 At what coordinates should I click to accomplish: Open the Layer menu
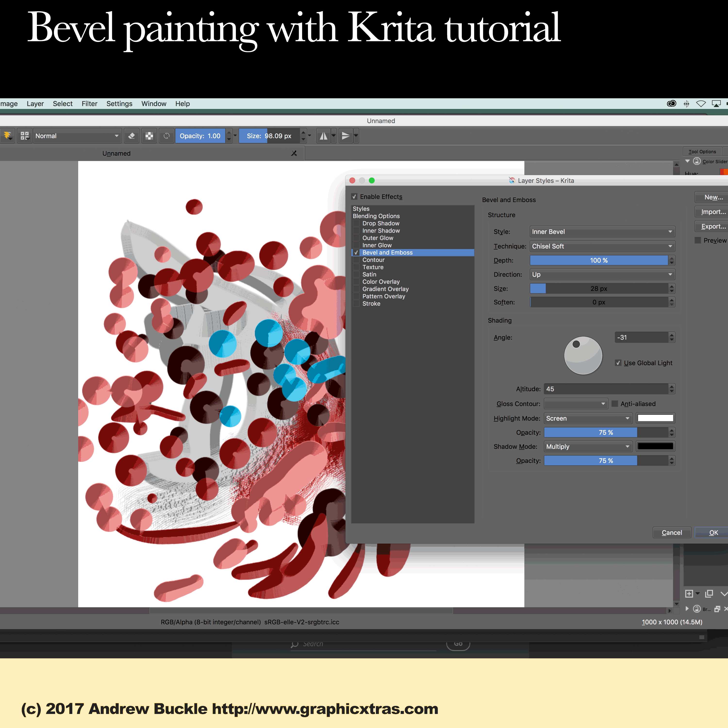(x=35, y=104)
